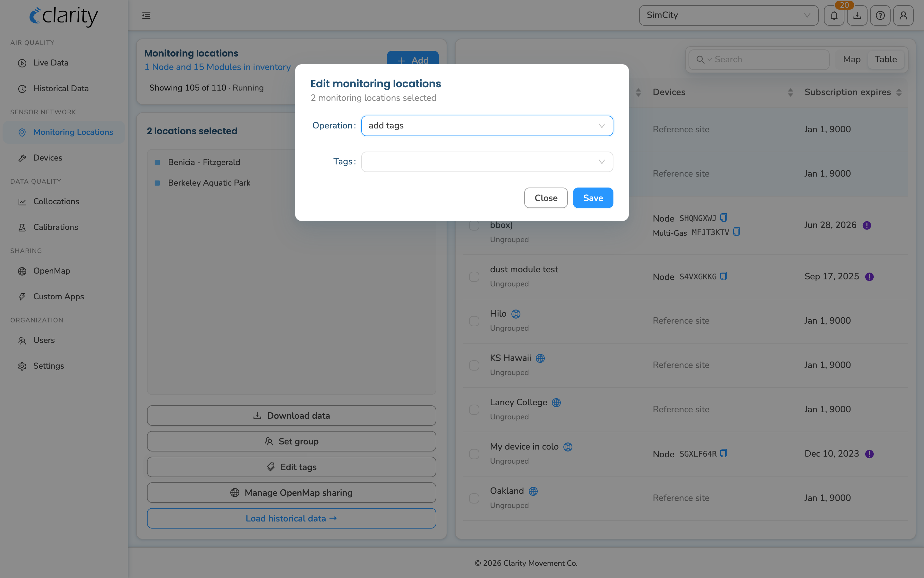Click warning icon beside Jun 28, 2026

tap(867, 225)
